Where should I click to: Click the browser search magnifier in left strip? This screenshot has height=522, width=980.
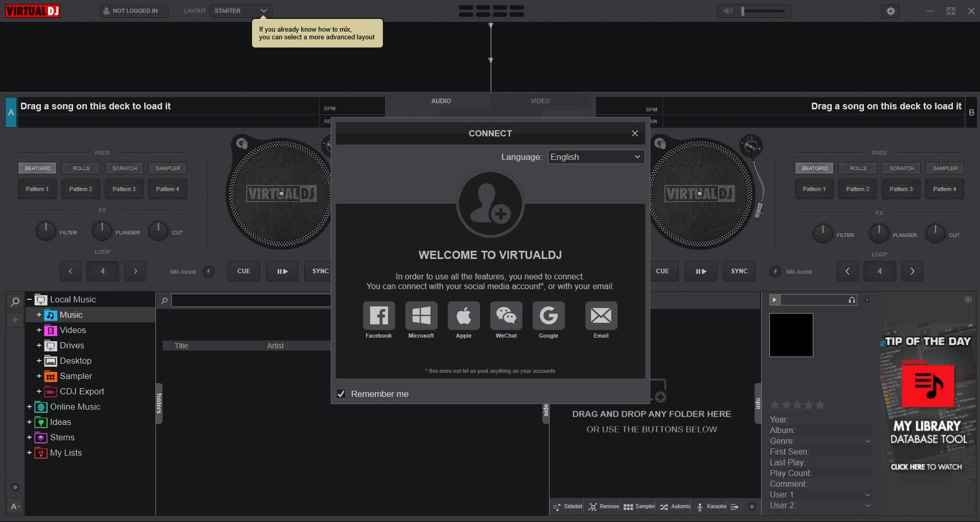[15, 301]
